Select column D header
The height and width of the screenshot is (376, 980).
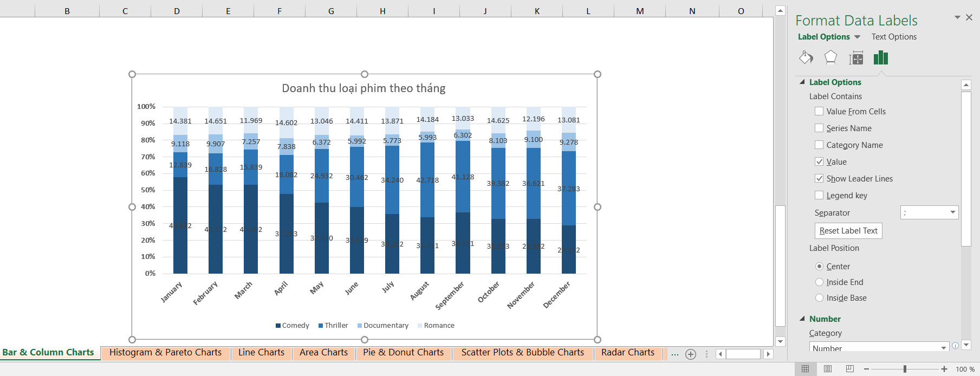[177, 11]
